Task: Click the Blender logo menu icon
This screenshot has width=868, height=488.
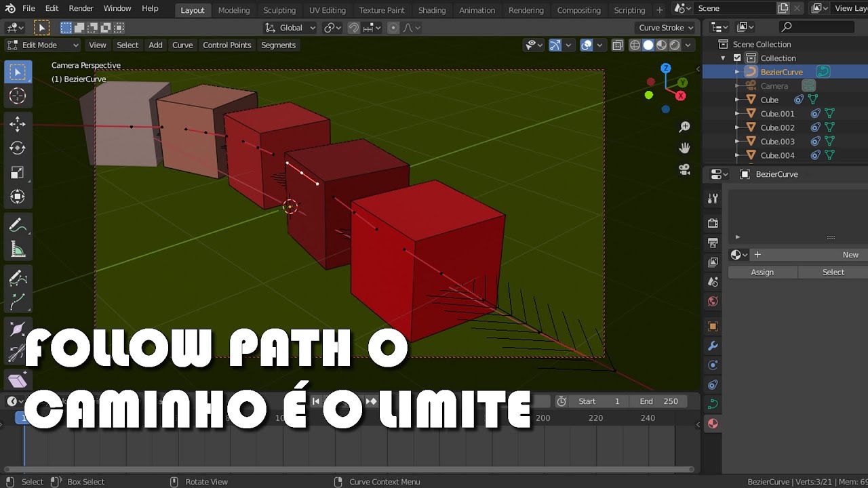Action: coord(10,9)
